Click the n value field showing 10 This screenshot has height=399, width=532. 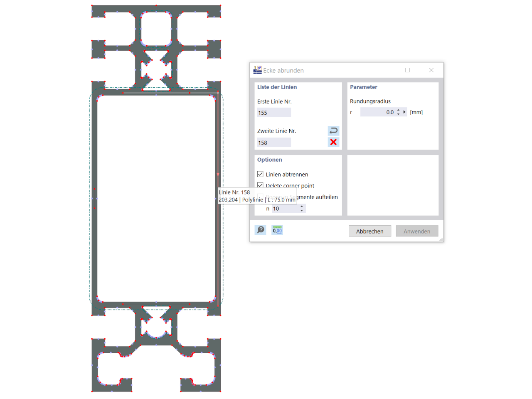click(x=286, y=209)
